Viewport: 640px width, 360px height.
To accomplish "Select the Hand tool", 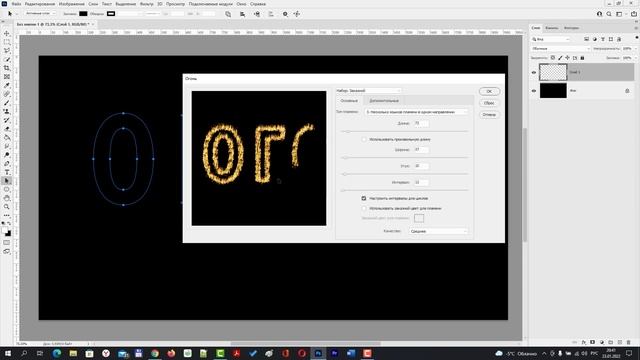I will (7, 198).
